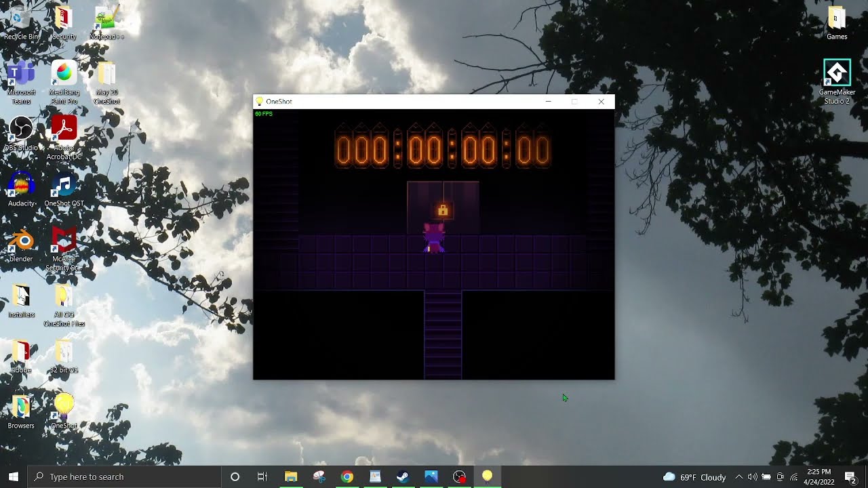The image size is (868, 488).
Task: Open the Installers folder
Action: point(21,300)
